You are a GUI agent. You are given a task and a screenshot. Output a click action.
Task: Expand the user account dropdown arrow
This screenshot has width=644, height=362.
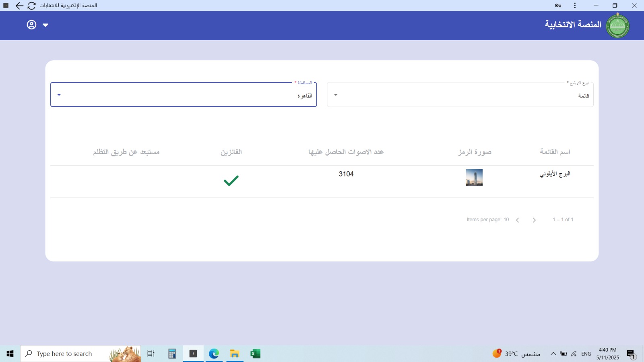tap(45, 25)
